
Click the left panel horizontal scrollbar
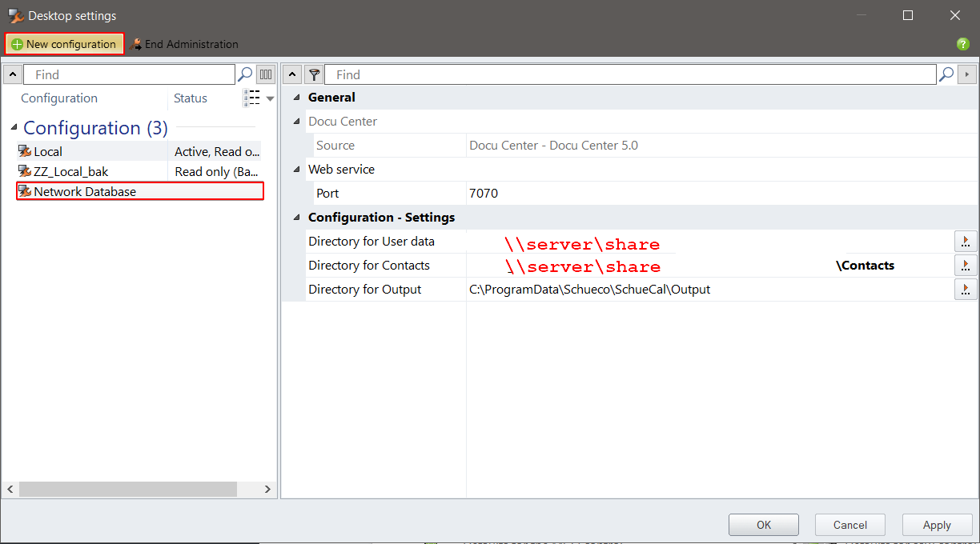[x=128, y=489]
